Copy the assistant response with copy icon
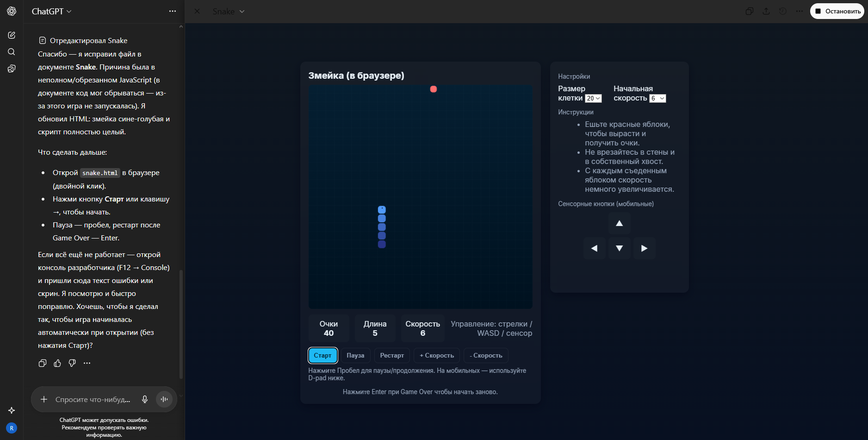This screenshot has width=868, height=440. [x=43, y=363]
